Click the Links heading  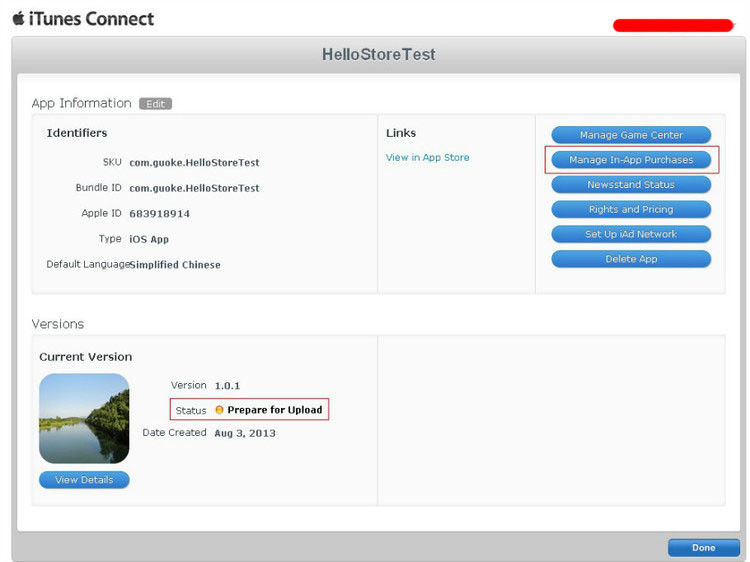point(401,133)
